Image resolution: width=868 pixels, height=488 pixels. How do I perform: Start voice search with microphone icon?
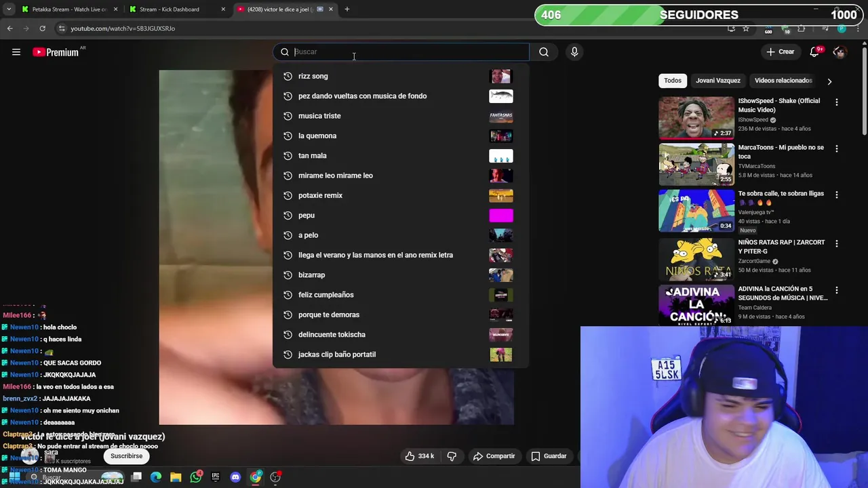574,52
